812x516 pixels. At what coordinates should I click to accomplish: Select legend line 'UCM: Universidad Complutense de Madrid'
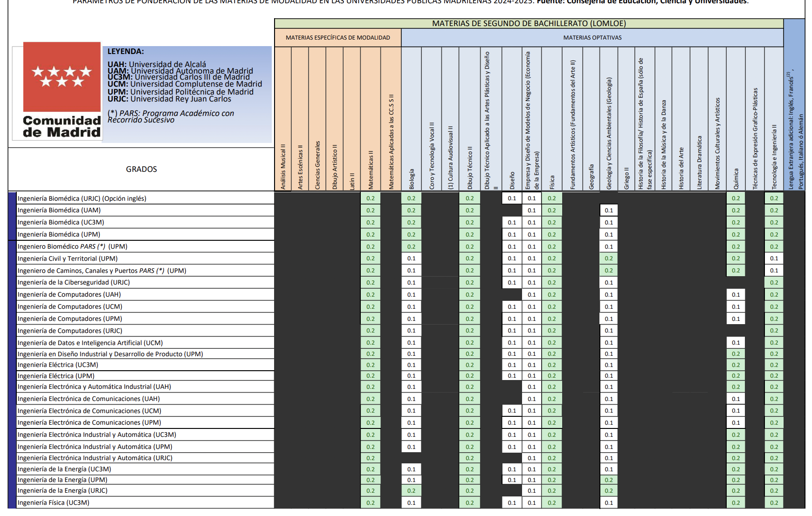coord(185,84)
